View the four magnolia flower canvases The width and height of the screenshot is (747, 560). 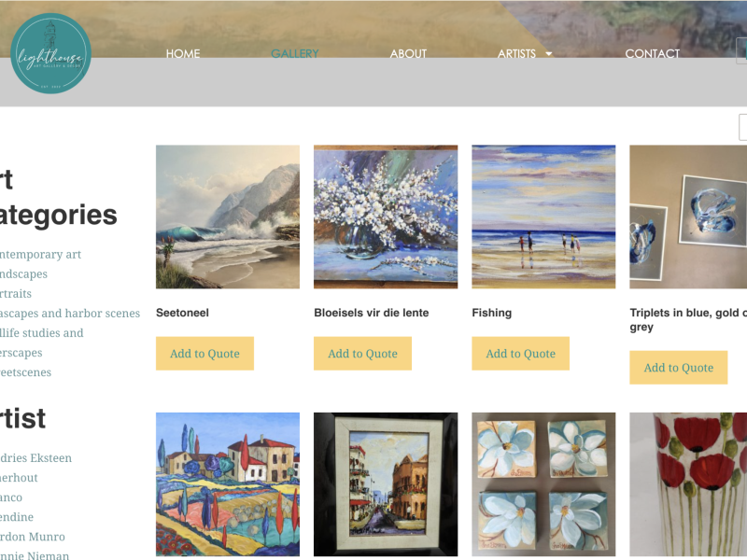coord(543,484)
